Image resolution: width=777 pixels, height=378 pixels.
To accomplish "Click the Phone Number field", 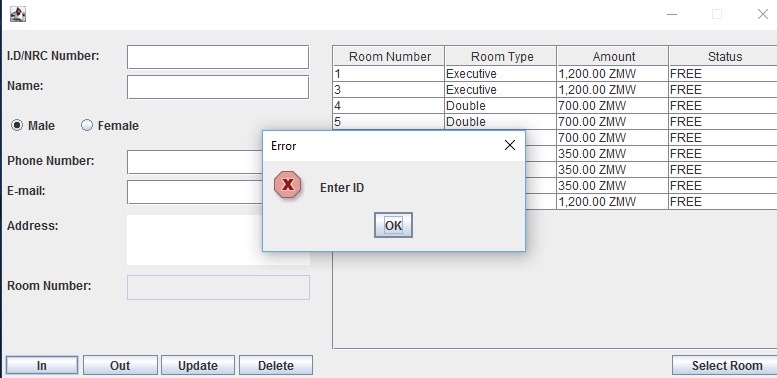I will click(195, 162).
